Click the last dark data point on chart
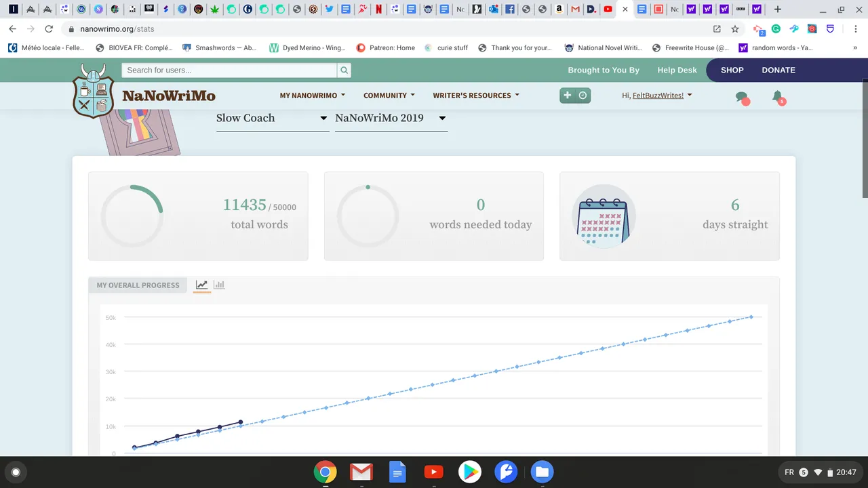 coord(241,422)
